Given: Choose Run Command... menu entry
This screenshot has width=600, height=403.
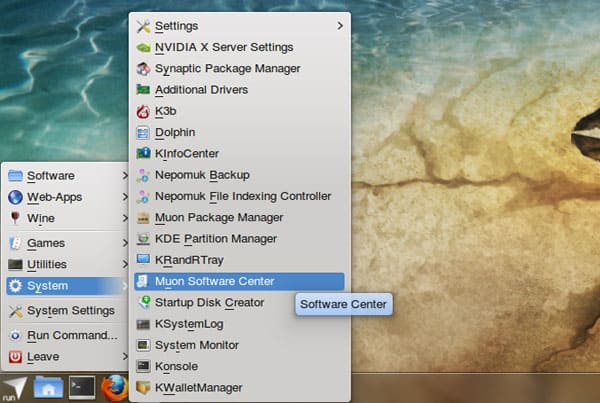Looking at the screenshot, I should pos(67,336).
